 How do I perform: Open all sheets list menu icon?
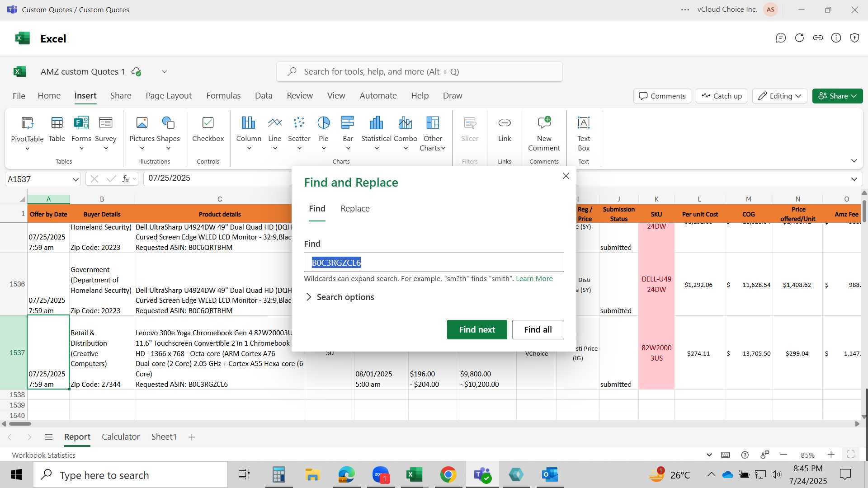pyautogui.click(x=49, y=437)
